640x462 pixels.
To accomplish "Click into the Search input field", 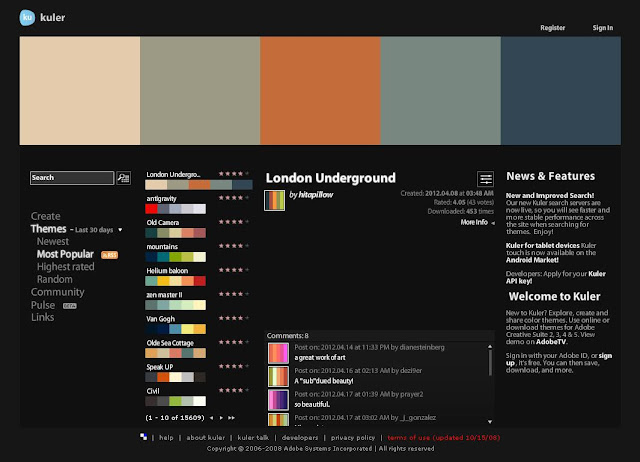I will [x=72, y=178].
